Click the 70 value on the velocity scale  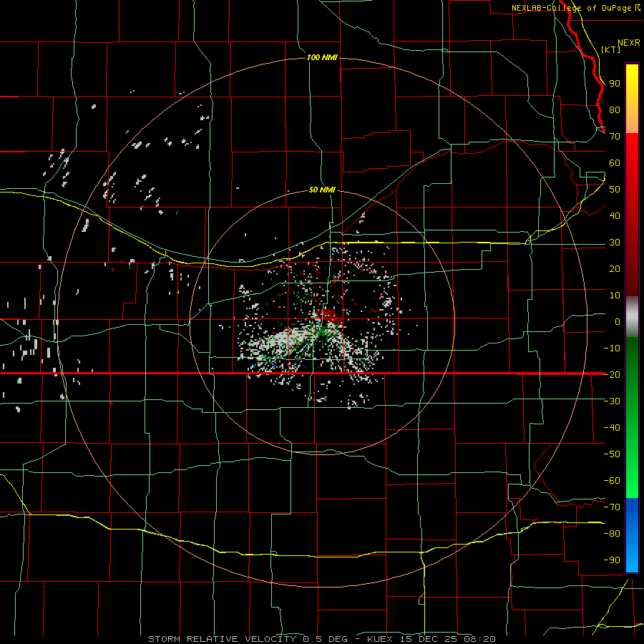pos(615,137)
